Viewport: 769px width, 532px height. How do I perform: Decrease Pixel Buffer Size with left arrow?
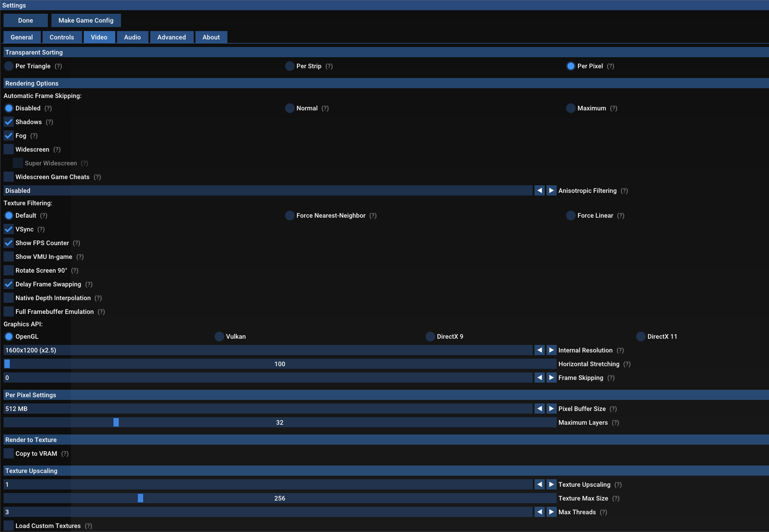539,409
